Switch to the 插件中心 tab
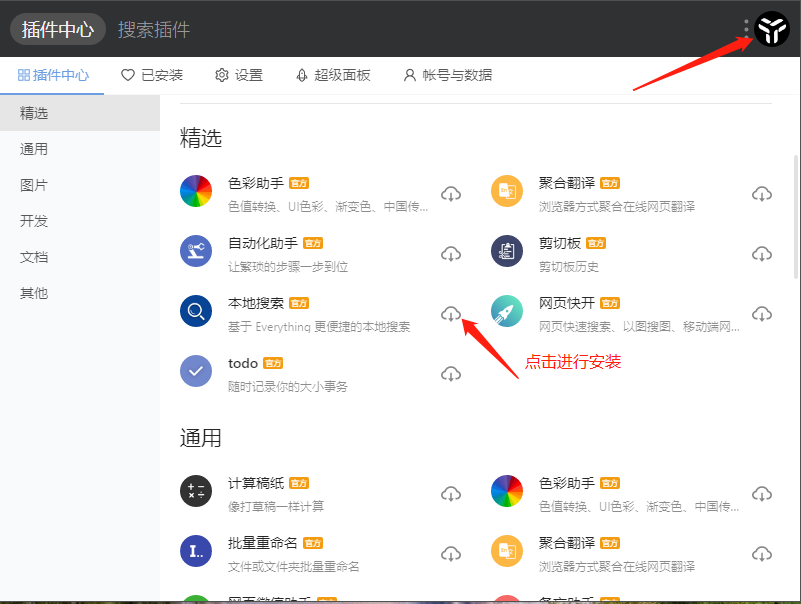This screenshot has height=604, width=801. click(x=53, y=75)
